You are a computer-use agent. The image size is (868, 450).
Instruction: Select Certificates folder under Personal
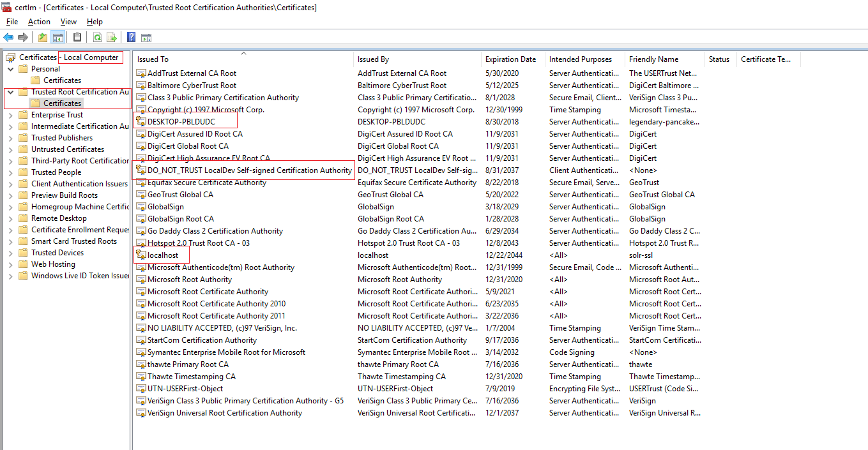pos(62,80)
